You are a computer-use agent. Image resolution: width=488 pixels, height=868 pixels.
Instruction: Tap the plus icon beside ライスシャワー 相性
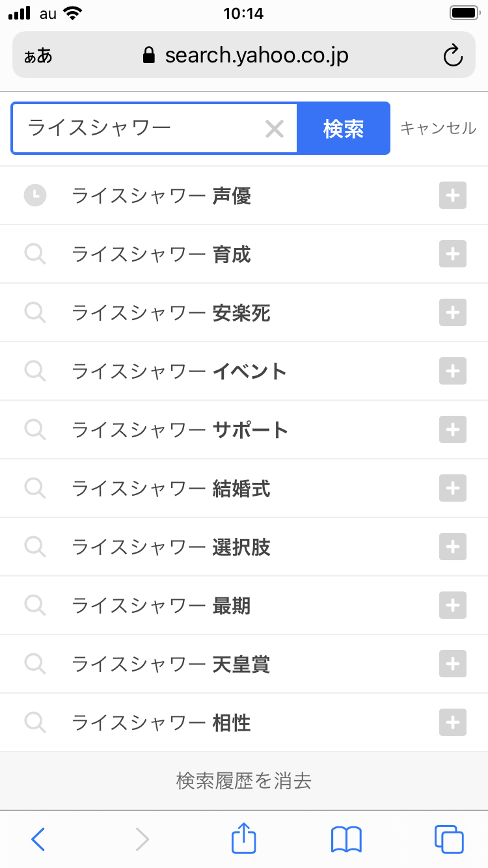point(453,722)
